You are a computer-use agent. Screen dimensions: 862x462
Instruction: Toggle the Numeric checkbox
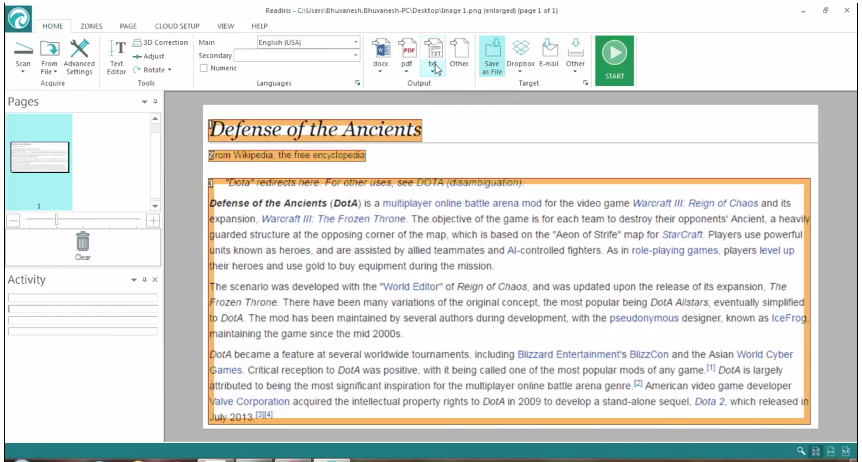pyautogui.click(x=204, y=68)
